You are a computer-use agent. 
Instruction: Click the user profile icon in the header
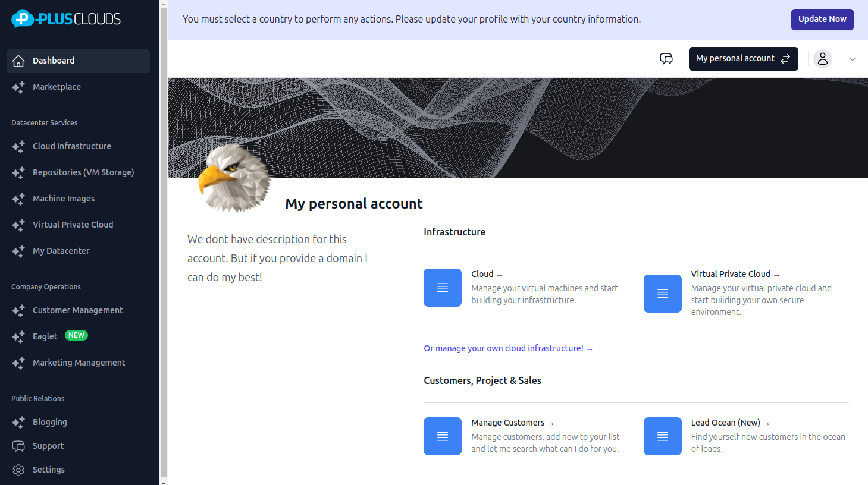click(823, 59)
